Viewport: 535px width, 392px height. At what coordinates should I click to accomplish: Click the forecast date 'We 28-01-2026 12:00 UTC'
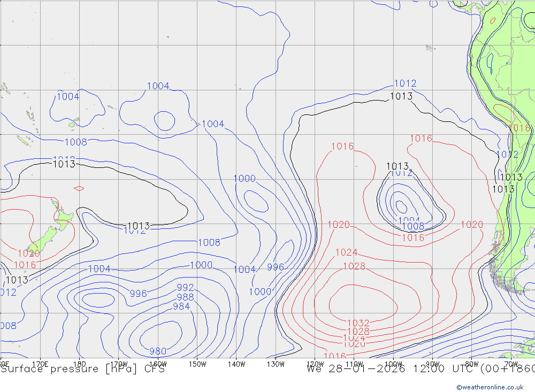click(392, 369)
